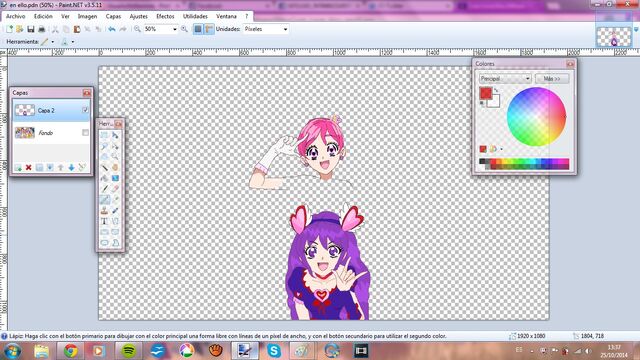
Task: Pick a hue on the color wheel
Action: click(536, 117)
